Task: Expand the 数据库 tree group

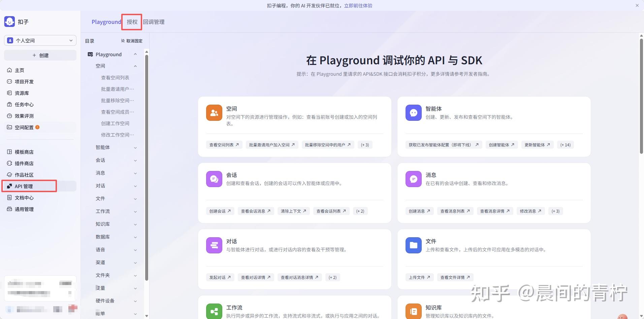Action: pos(135,237)
